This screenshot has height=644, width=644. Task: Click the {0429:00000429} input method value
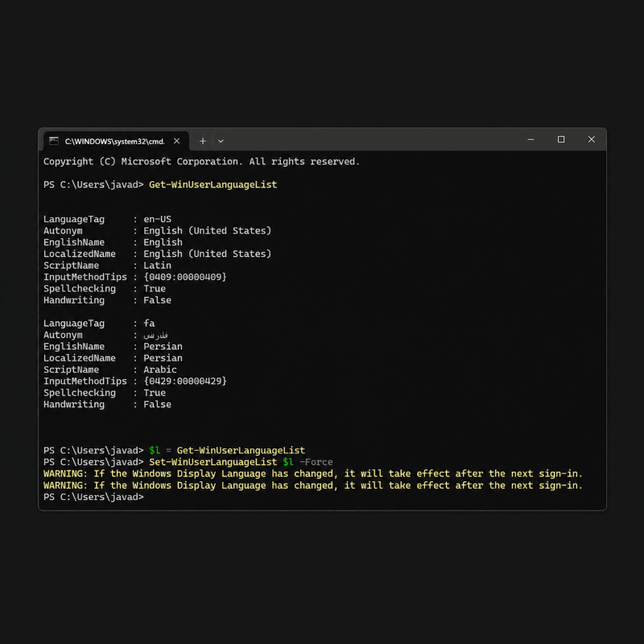click(185, 381)
